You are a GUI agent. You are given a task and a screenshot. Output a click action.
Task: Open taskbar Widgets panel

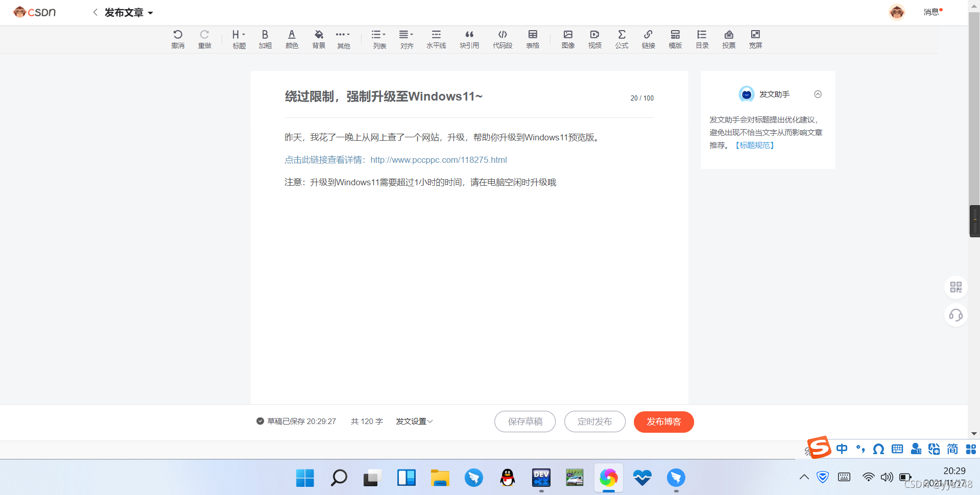(406, 478)
